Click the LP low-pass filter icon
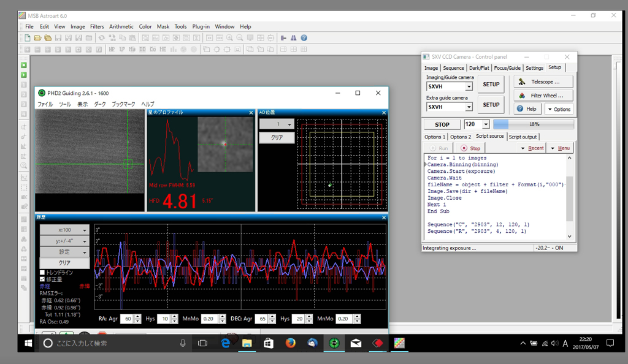The image size is (628, 364). tap(122, 49)
